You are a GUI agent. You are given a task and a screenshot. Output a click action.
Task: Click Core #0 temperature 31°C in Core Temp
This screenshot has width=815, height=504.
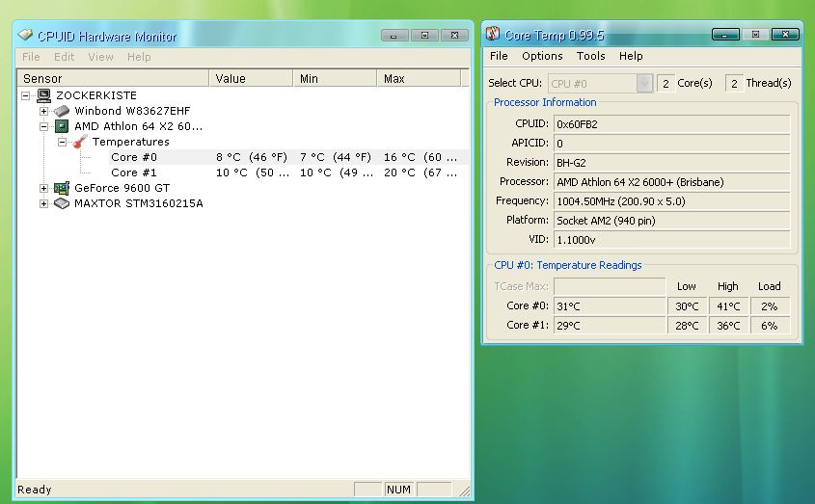coord(610,306)
